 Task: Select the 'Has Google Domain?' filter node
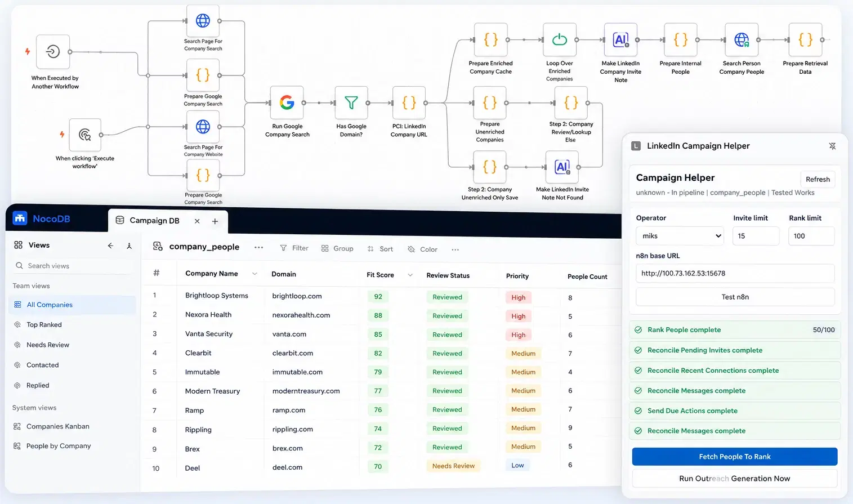point(351,102)
